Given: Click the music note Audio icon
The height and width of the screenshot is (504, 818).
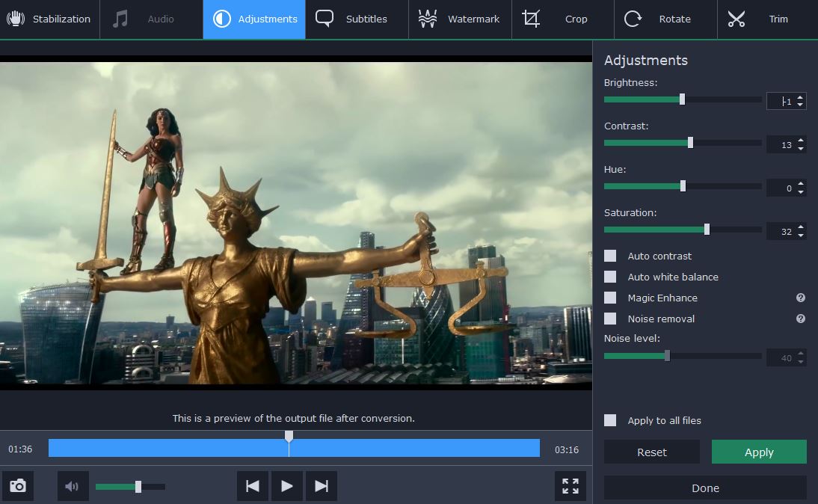Looking at the screenshot, I should tap(120, 19).
